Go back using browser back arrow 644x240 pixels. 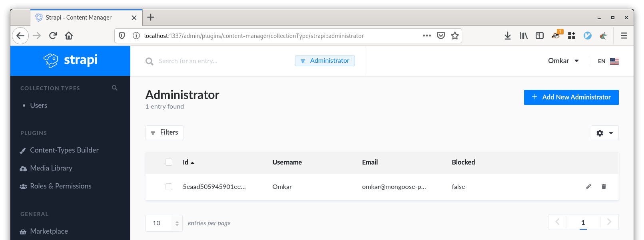click(x=20, y=36)
